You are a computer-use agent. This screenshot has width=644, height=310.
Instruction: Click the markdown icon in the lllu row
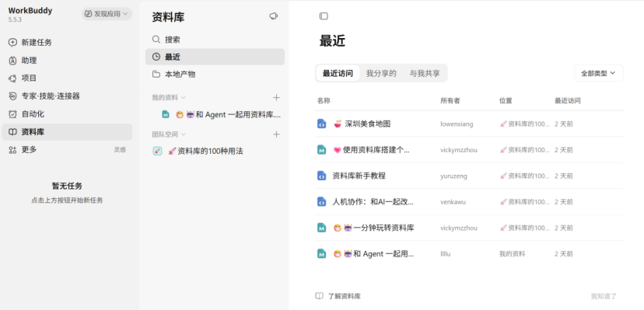pyautogui.click(x=321, y=254)
